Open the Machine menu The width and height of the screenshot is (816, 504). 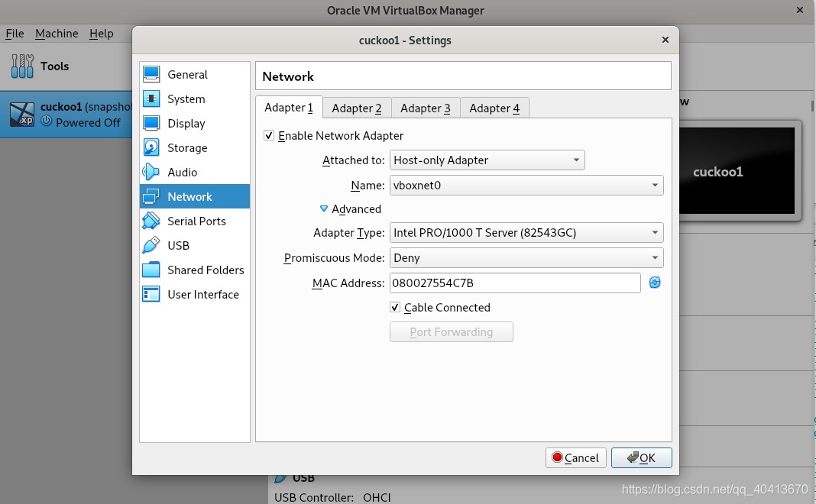coord(57,34)
